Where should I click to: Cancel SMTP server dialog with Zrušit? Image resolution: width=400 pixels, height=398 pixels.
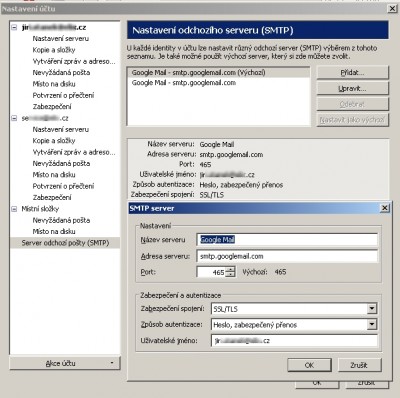pos(359,365)
